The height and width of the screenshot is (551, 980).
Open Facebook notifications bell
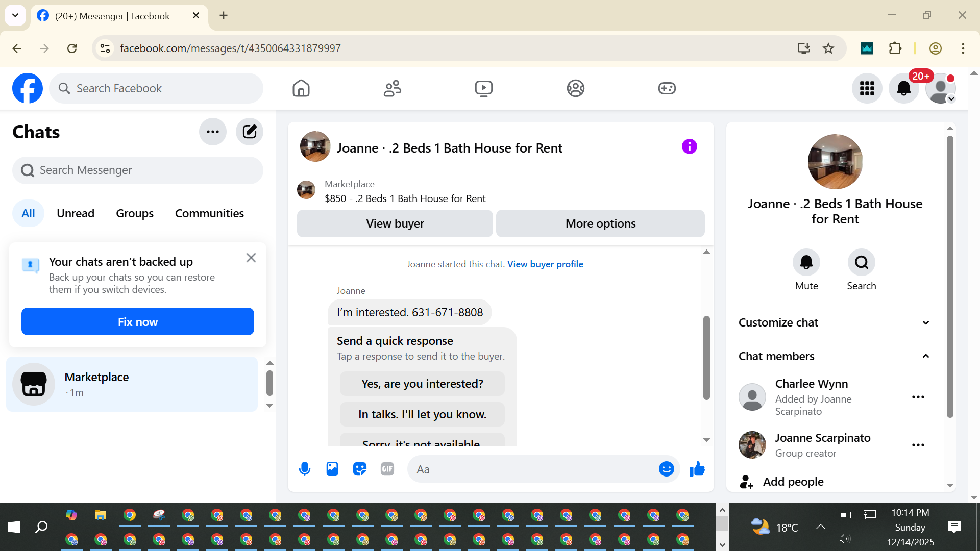(903, 88)
